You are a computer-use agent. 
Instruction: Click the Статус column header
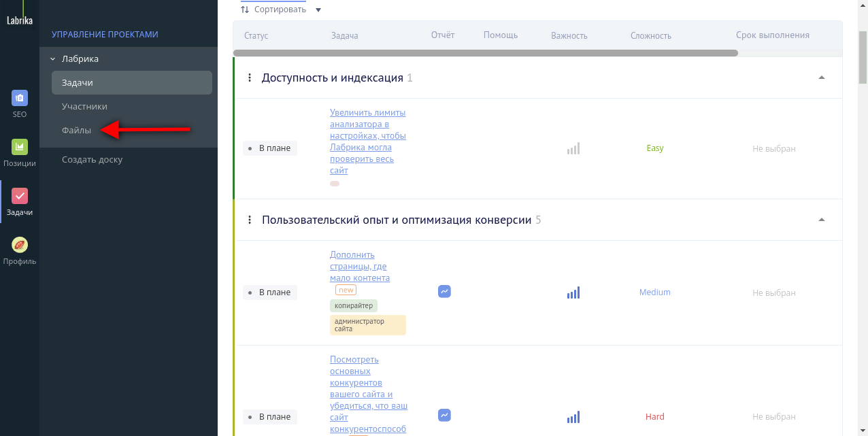click(256, 35)
